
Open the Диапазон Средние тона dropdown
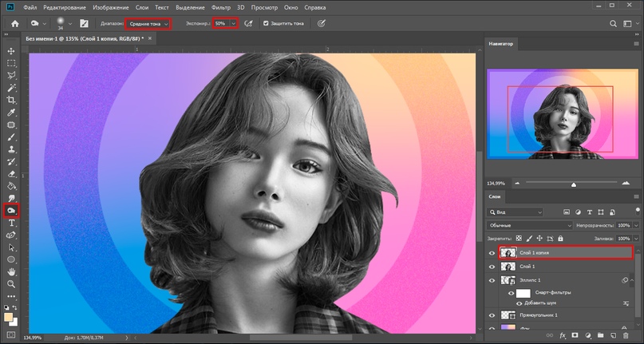tap(148, 24)
